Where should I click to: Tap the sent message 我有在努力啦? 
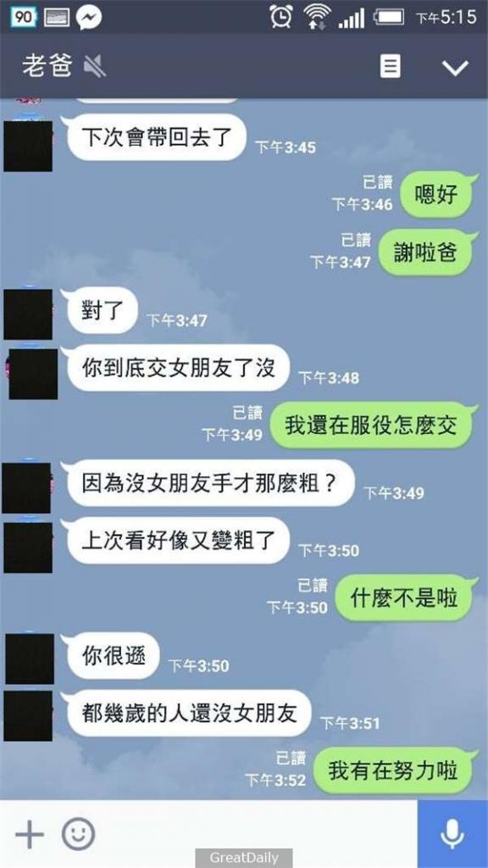[x=393, y=770]
